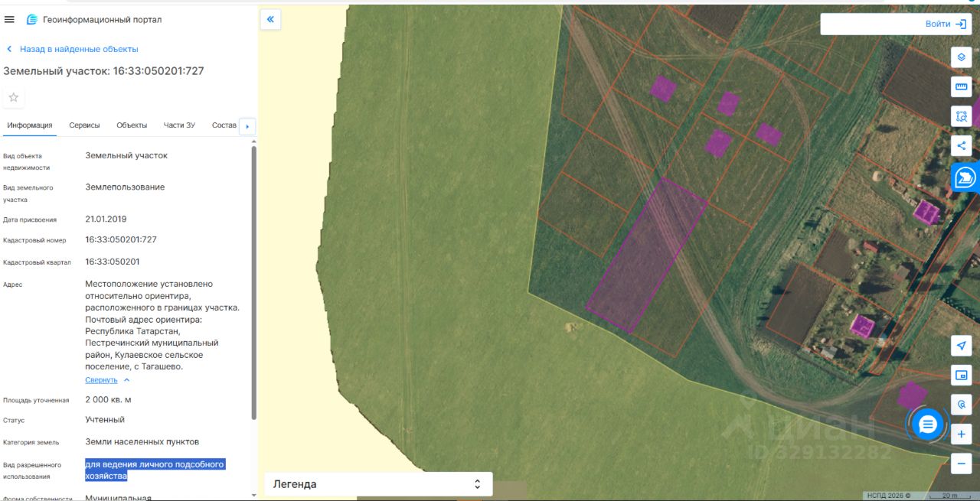
Task: Activate the area selection search tool
Action: [962, 116]
